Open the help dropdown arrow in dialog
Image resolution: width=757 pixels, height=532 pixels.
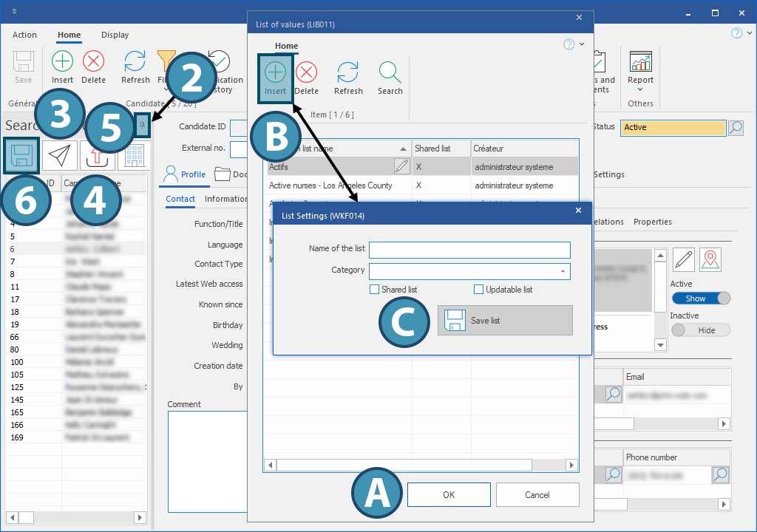582,44
